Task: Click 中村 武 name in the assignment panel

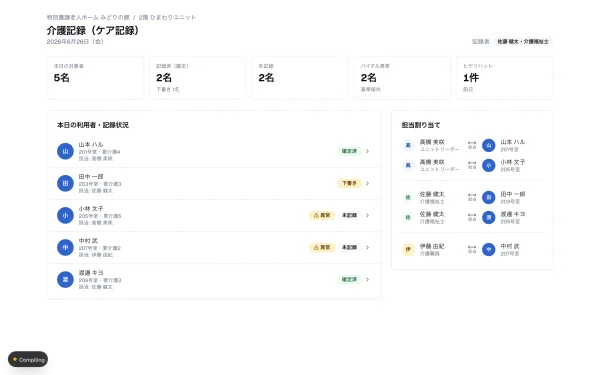Action: [x=510, y=246]
